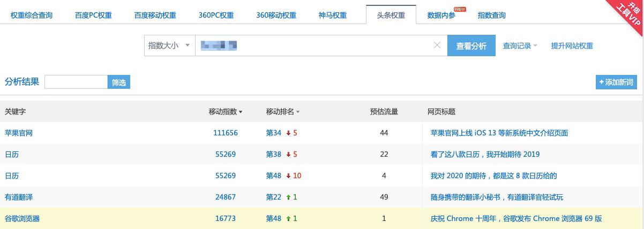Click index value 24867

[x=226, y=197]
